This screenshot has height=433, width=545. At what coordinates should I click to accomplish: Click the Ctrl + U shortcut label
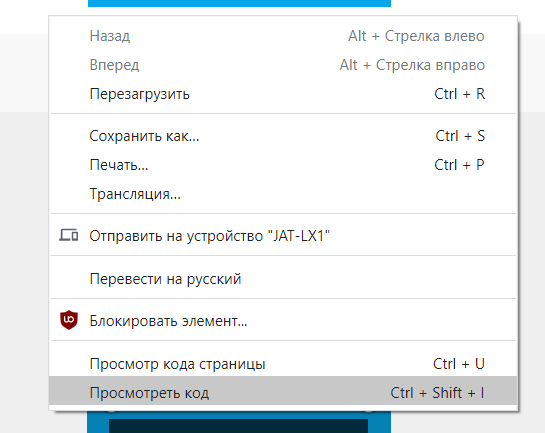(x=459, y=364)
